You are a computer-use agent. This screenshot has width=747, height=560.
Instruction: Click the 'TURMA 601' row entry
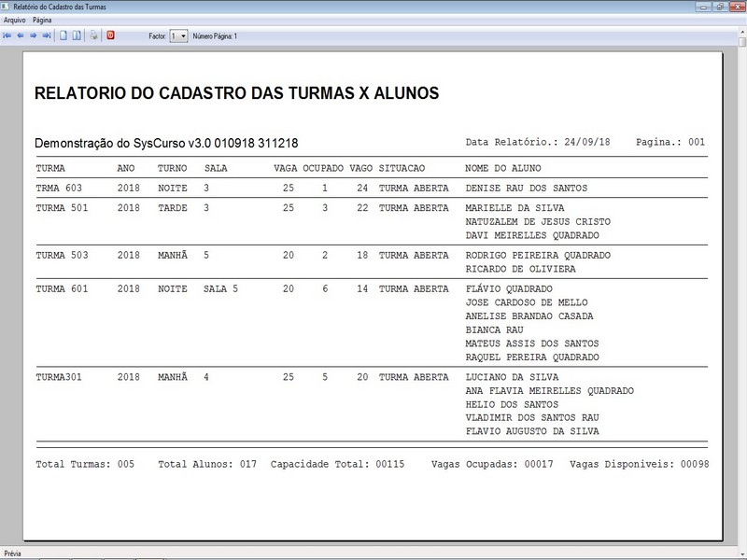(62, 289)
